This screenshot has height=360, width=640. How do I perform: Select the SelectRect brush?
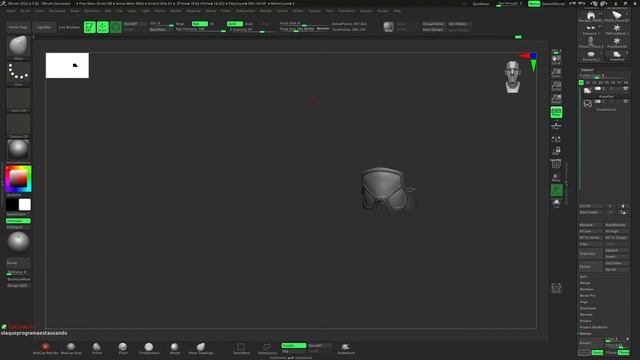(241, 348)
